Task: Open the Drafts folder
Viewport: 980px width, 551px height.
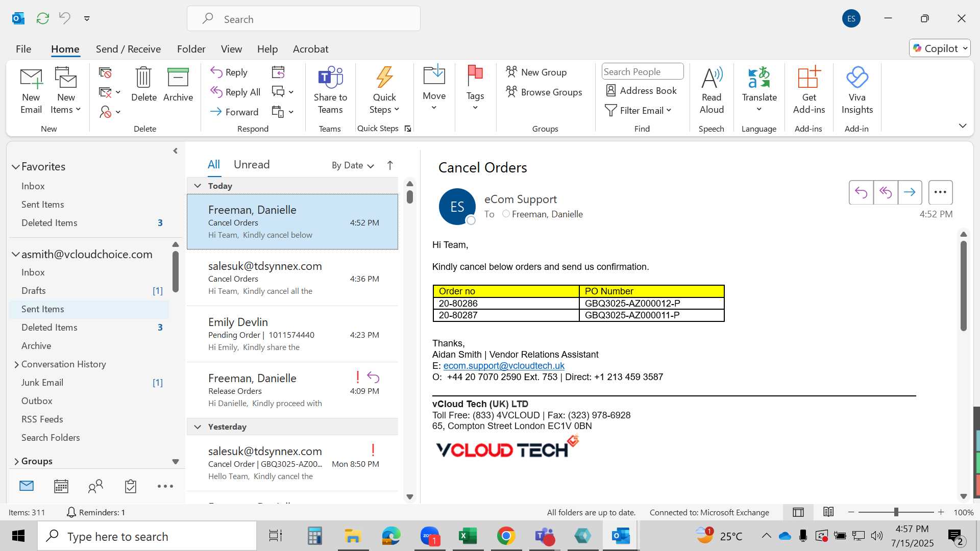Action: 89,291
